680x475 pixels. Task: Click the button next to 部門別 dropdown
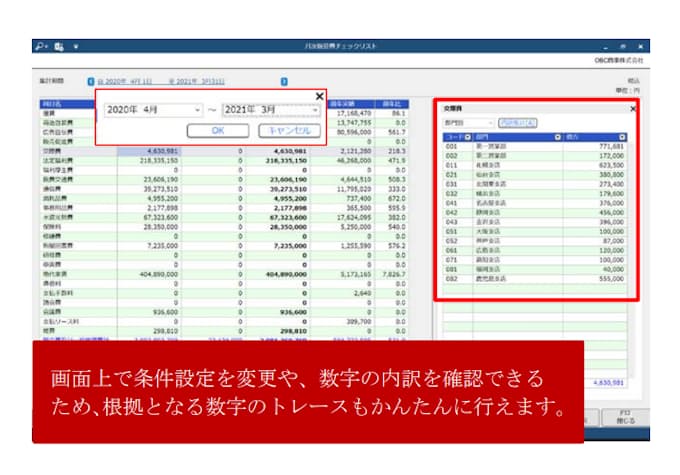coord(517,122)
